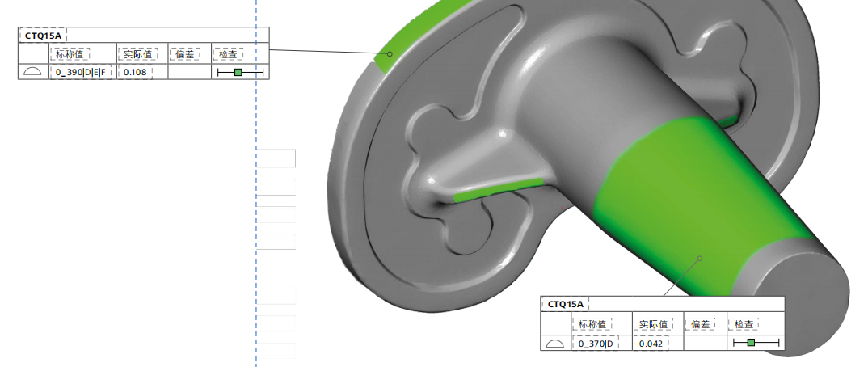868x367 pixels.
Task: Click tolerance bar indicator for 0.108
Action: 240,72
